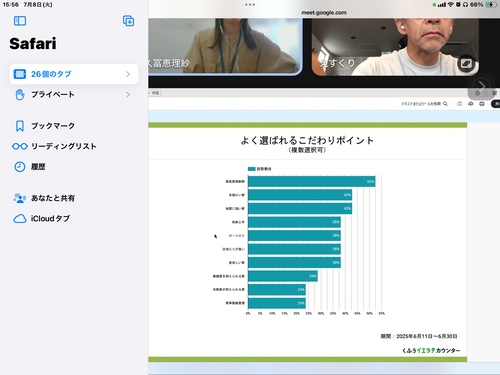Tap the three-dot multitasking control at top
The image size is (500, 375).
click(x=250, y=5)
